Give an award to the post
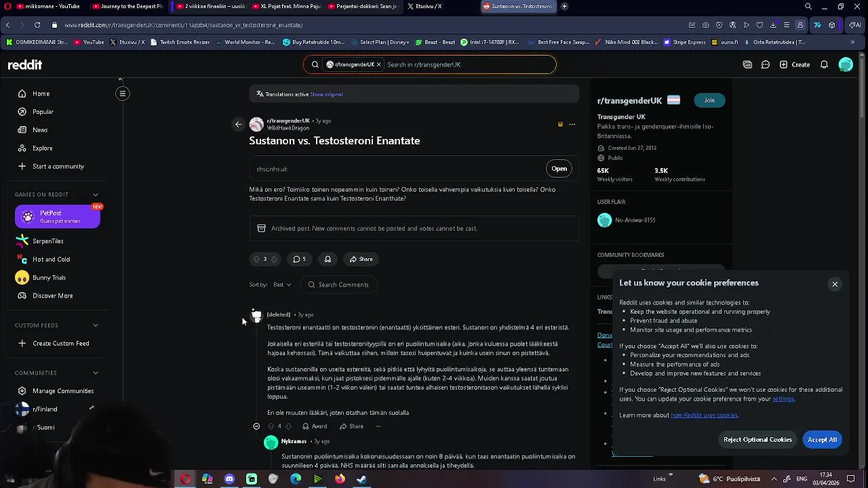Image resolution: width=868 pixels, height=488 pixels. tap(328, 260)
